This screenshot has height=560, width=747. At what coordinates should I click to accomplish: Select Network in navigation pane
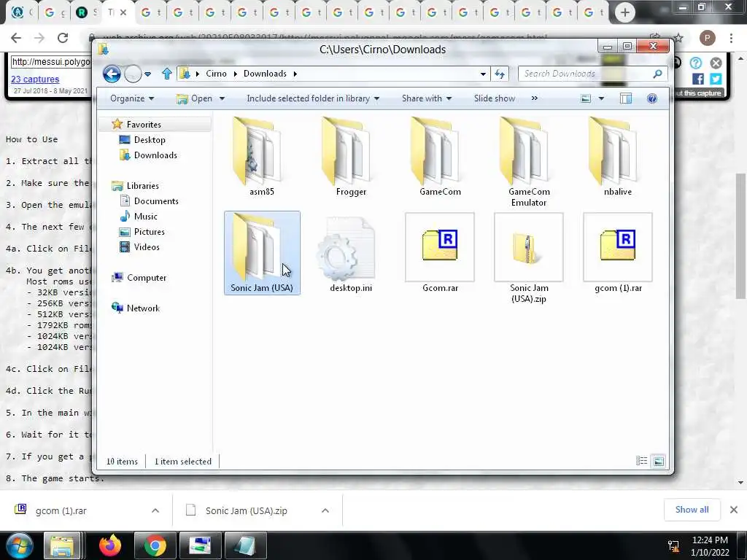pyautogui.click(x=143, y=308)
